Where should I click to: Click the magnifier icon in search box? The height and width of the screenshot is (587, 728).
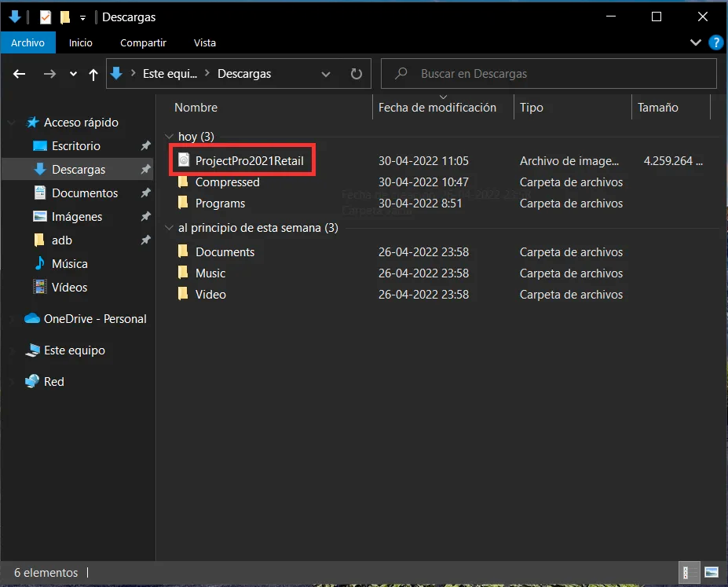tap(401, 73)
